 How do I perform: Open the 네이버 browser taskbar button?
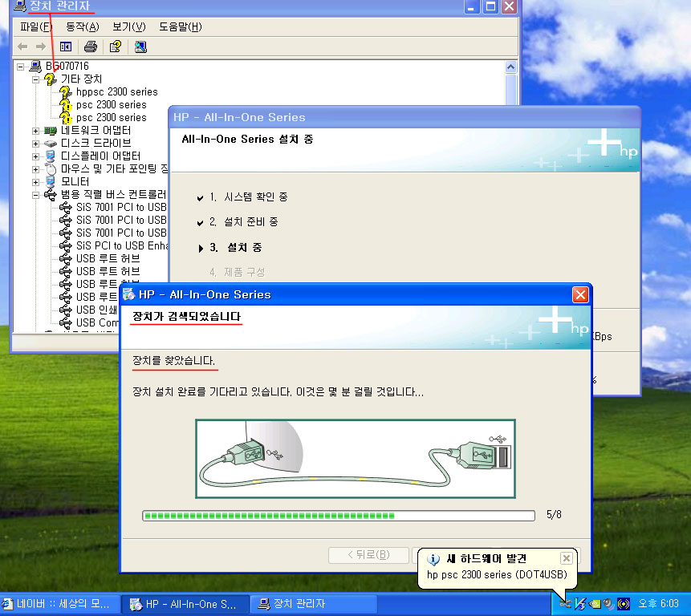(x=60, y=604)
